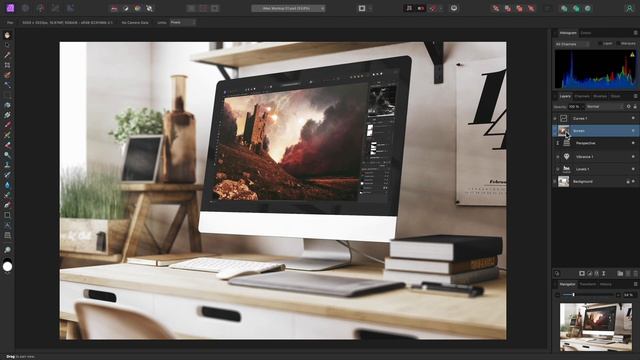Apply Auto Contrast from the toolbar
This screenshot has width=640, height=360.
pyautogui.click(x=126, y=8)
